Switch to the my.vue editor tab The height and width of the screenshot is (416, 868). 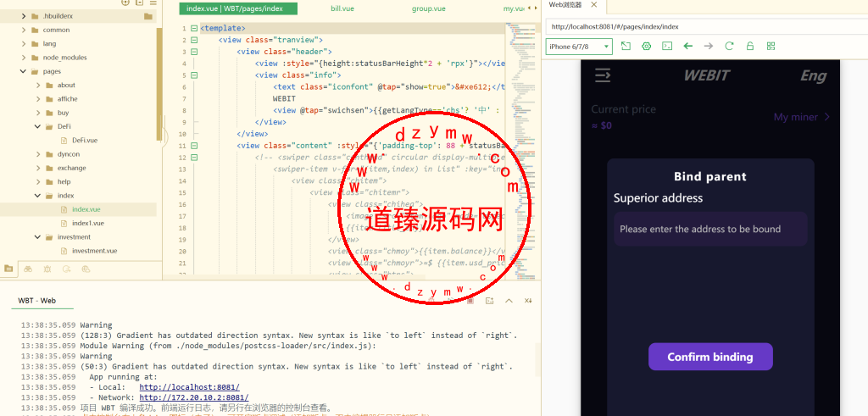513,8
